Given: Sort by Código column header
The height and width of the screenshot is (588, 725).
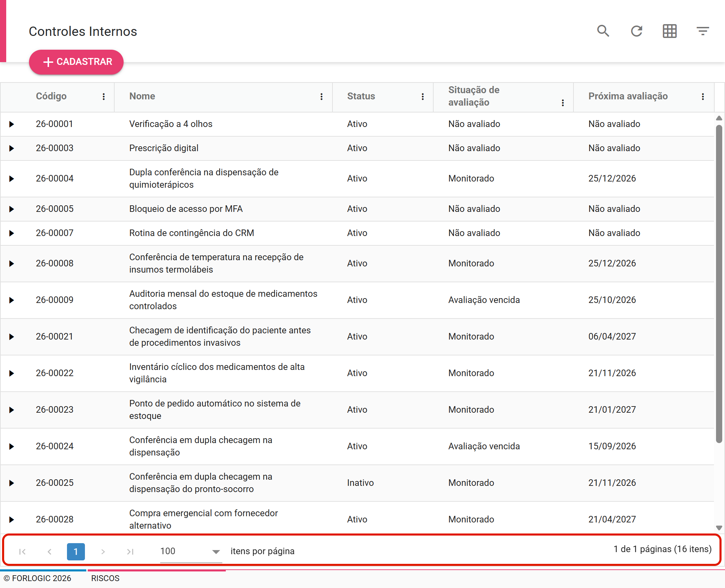Looking at the screenshot, I should [51, 96].
